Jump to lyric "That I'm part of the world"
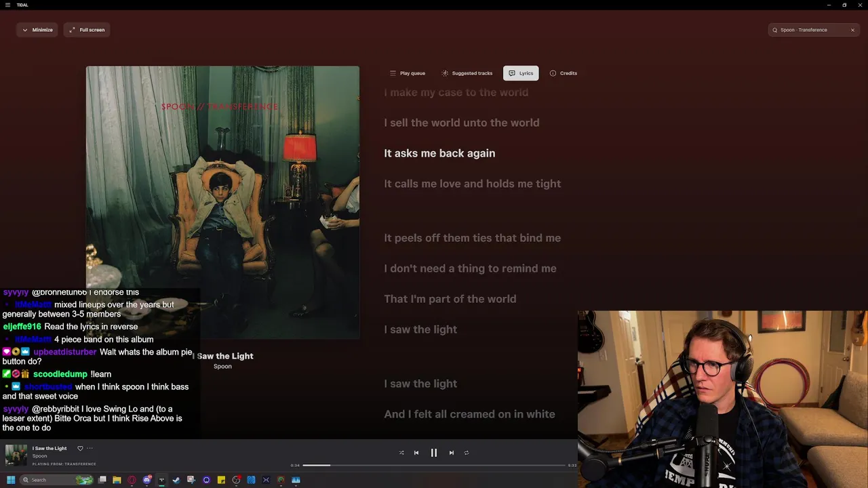Screen dimensions: 868x488 coord(450,299)
